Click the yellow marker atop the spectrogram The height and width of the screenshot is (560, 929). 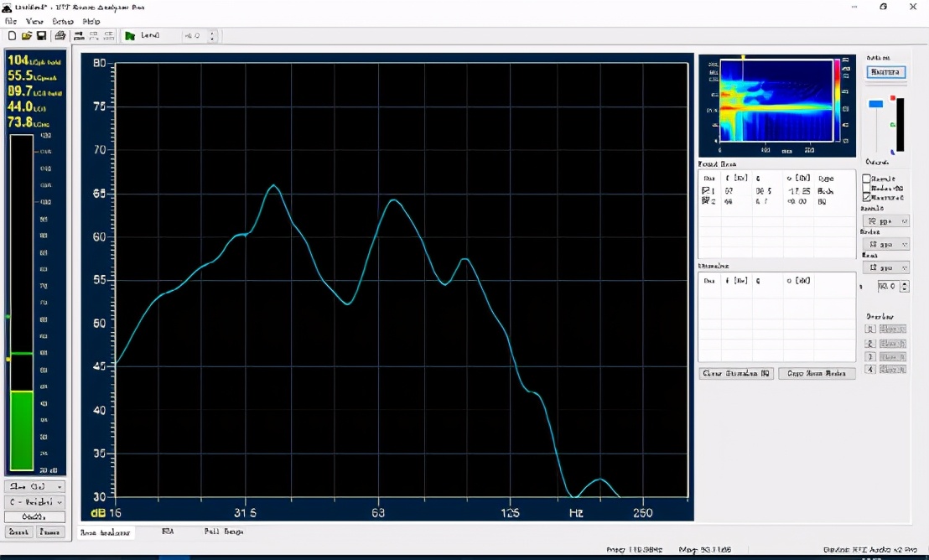coord(743,58)
